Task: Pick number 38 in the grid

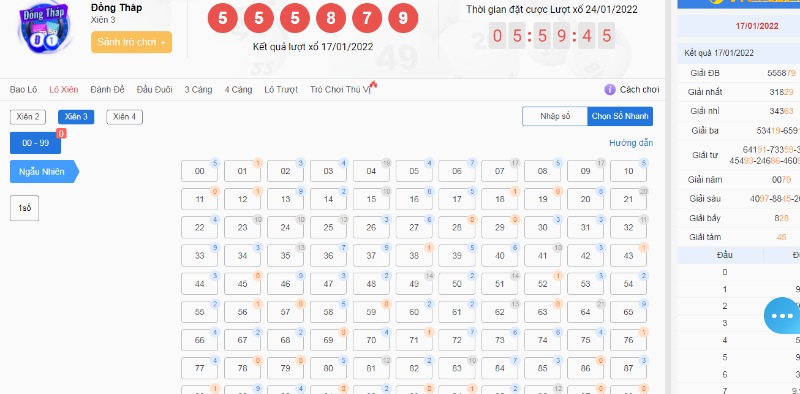Action: pyautogui.click(x=414, y=256)
